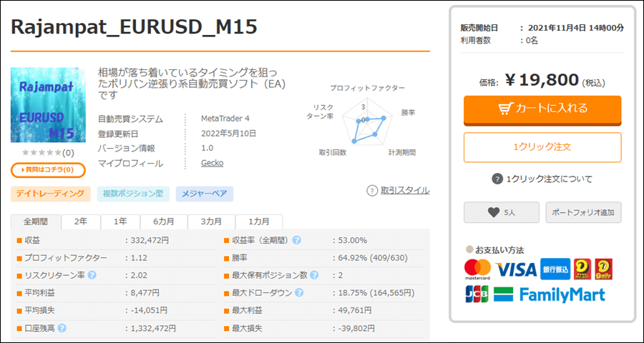Click the VISA payment logo
644x343 pixels.
[516, 269]
